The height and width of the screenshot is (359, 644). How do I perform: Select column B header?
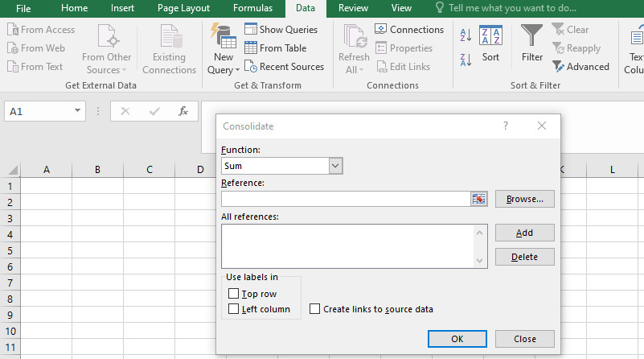pos(97,169)
